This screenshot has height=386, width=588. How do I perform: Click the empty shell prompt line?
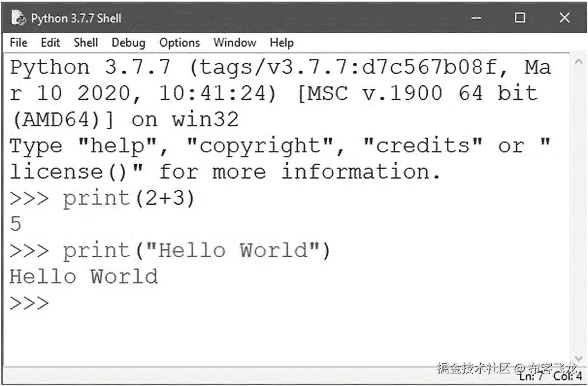[x=29, y=302]
